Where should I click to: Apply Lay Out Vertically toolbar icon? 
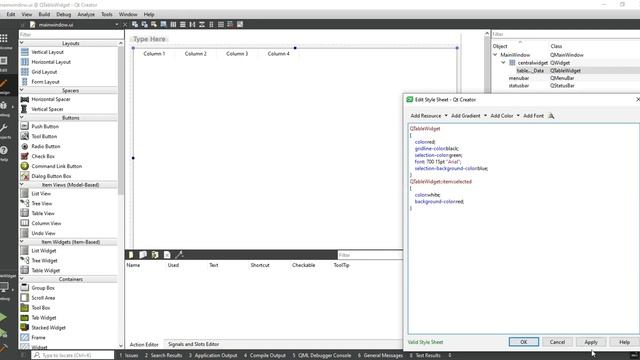[x=183, y=24]
